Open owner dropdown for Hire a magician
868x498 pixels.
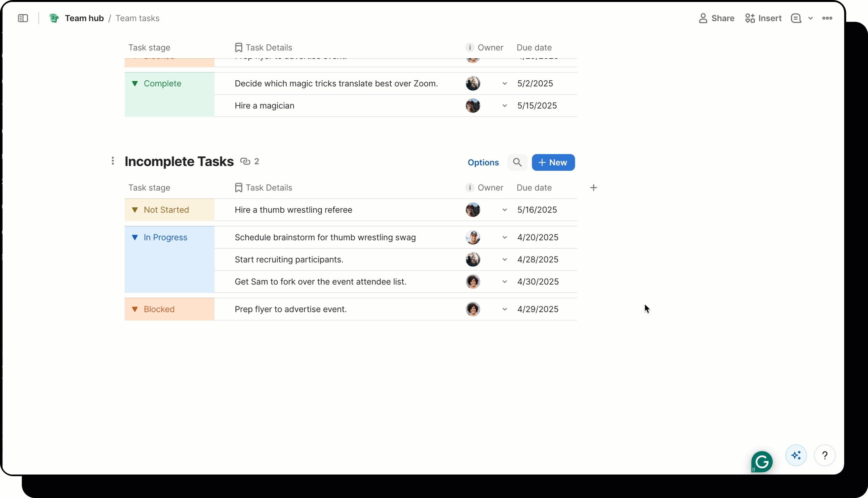point(504,106)
